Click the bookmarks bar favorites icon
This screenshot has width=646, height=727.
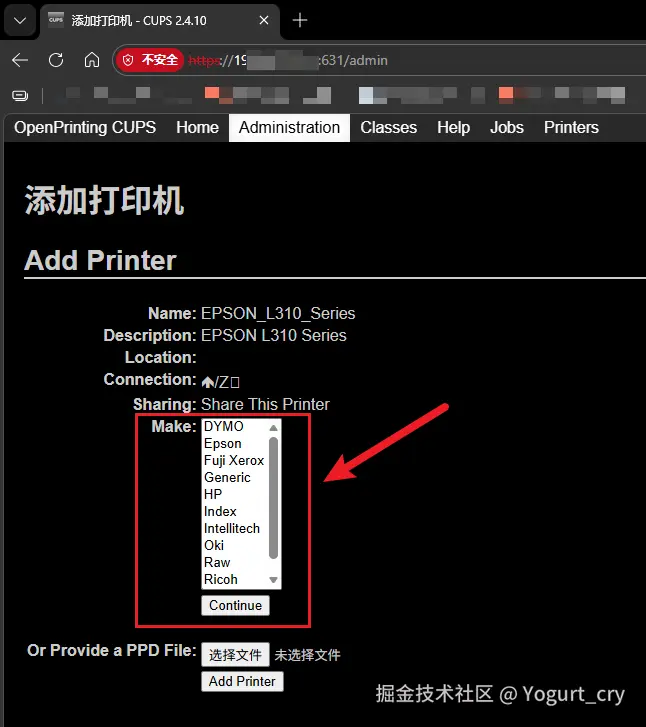click(x=19, y=96)
